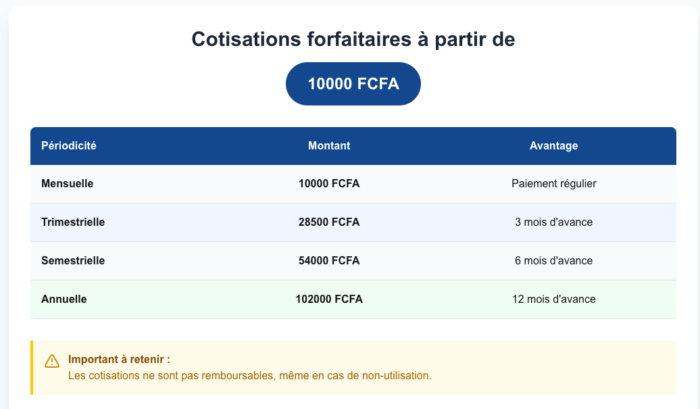
Task: Click the warning triangle icon
Action: 52,361
